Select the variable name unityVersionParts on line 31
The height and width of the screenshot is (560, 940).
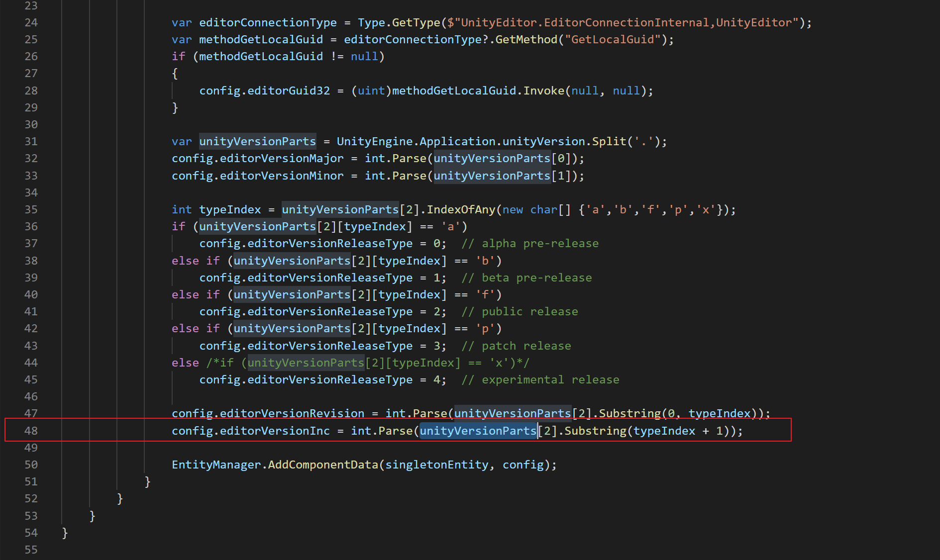(257, 141)
